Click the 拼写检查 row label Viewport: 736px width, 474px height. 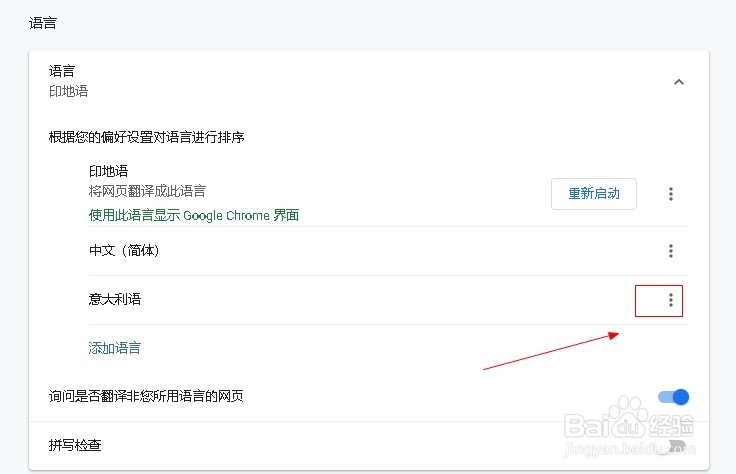pyautogui.click(x=75, y=445)
